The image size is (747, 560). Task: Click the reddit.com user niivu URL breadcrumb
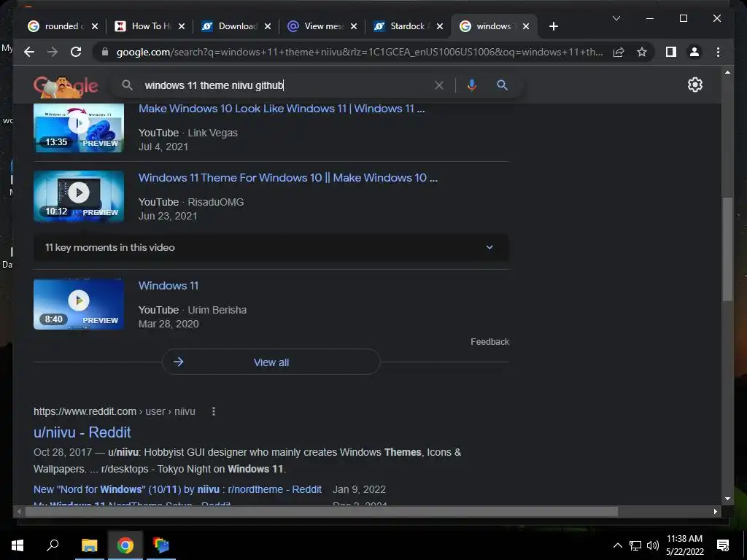point(115,411)
